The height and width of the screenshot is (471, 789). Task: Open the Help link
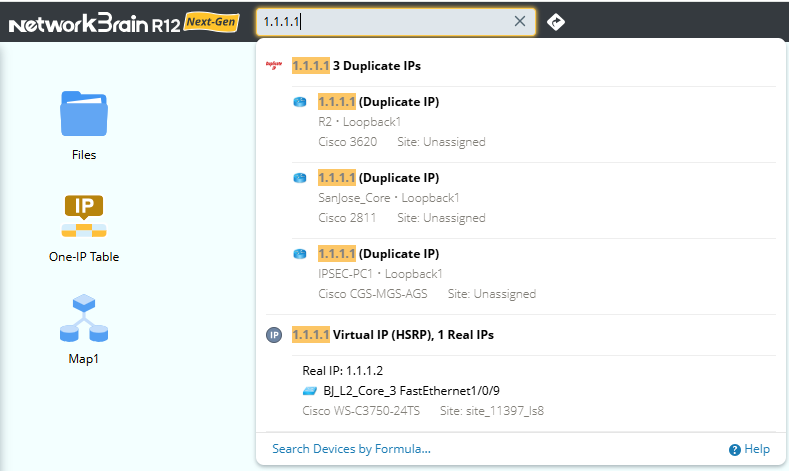tap(750, 450)
